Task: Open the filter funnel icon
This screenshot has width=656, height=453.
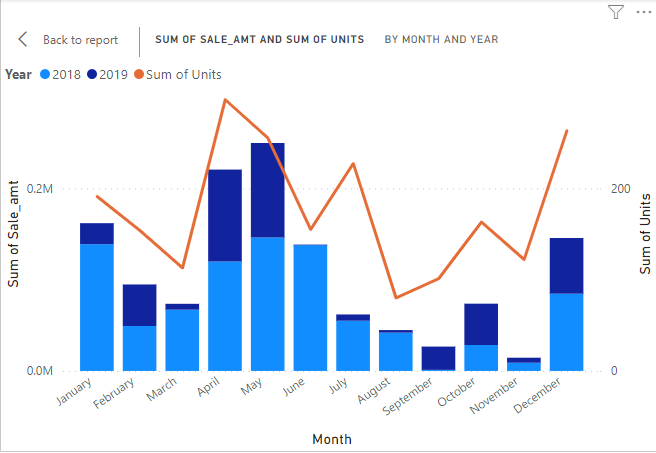Action: pyautogui.click(x=616, y=12)
